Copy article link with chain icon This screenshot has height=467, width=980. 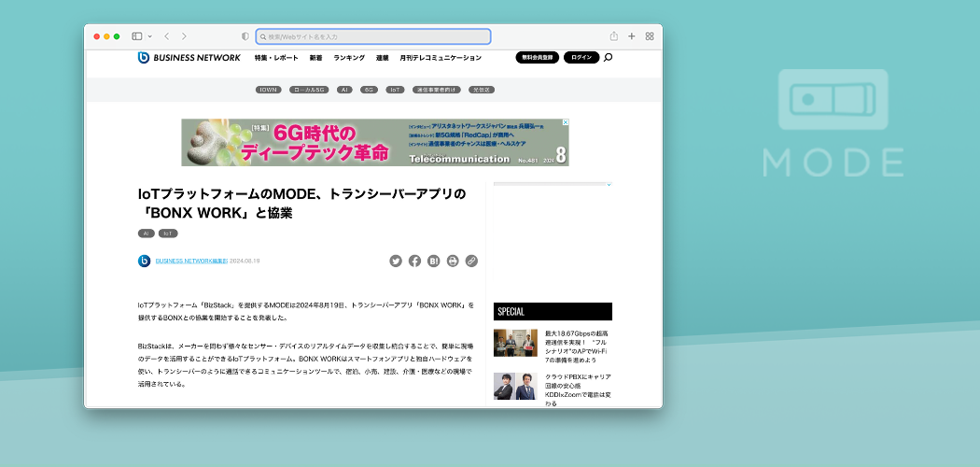(x=471, y=262)
